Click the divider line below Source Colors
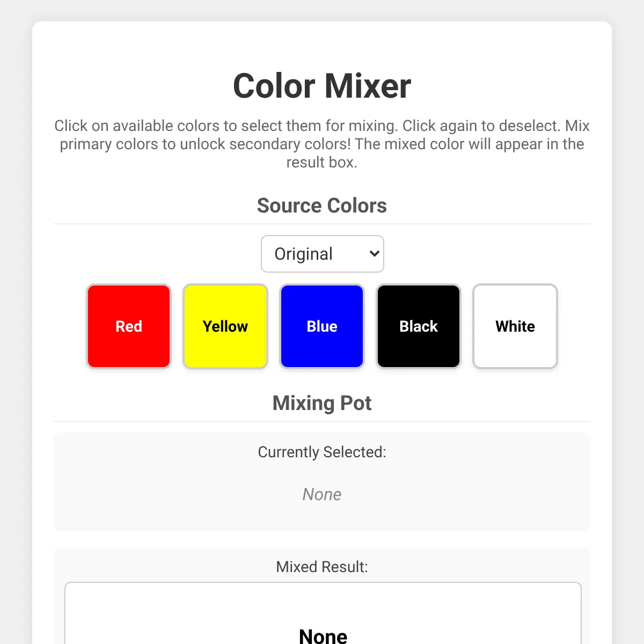644x644 pixels. pyautogui.click(x=322, y=224)
